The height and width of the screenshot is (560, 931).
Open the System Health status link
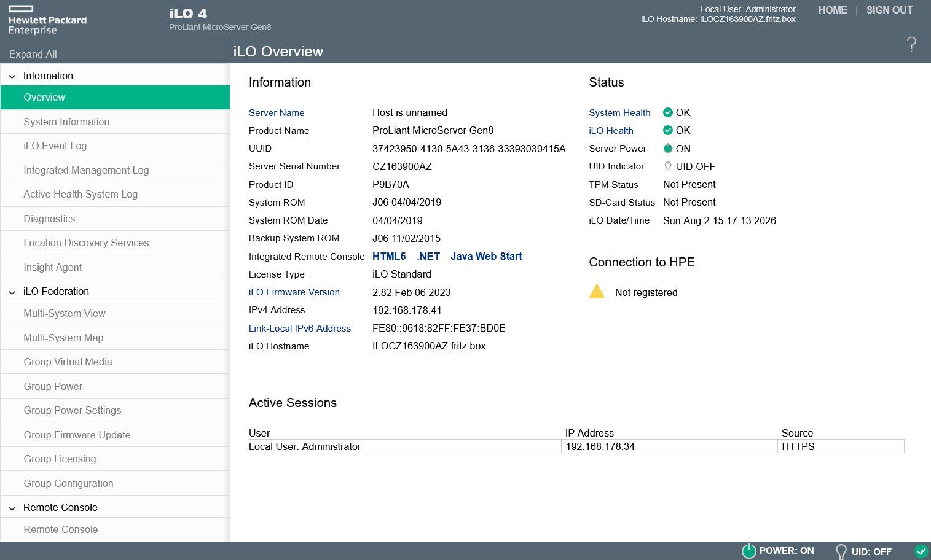pyautogui.click(x=619, y=112)
